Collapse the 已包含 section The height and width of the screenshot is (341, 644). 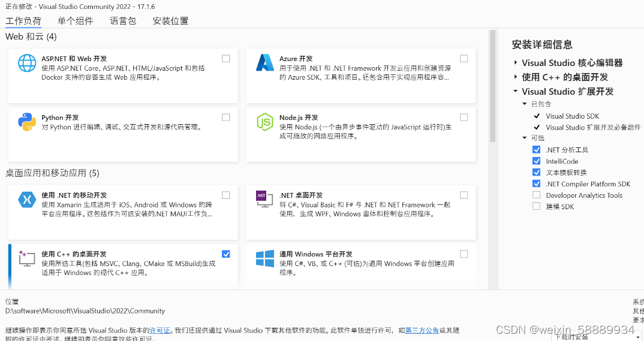click(x=525, y=104)
